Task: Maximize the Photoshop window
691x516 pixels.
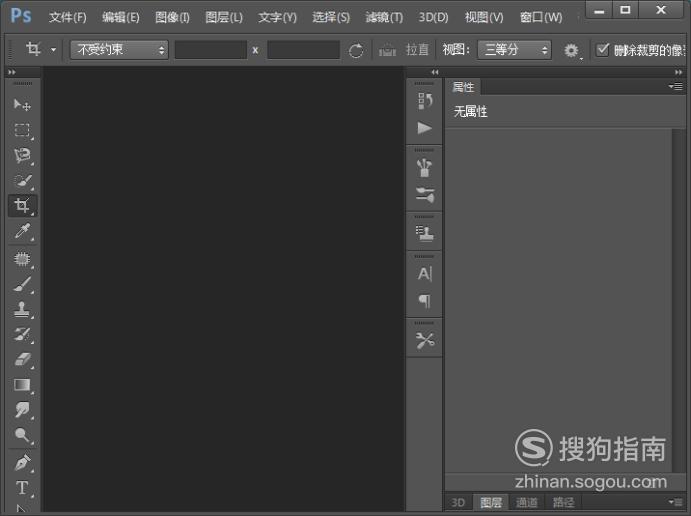Action: point(625,10)
